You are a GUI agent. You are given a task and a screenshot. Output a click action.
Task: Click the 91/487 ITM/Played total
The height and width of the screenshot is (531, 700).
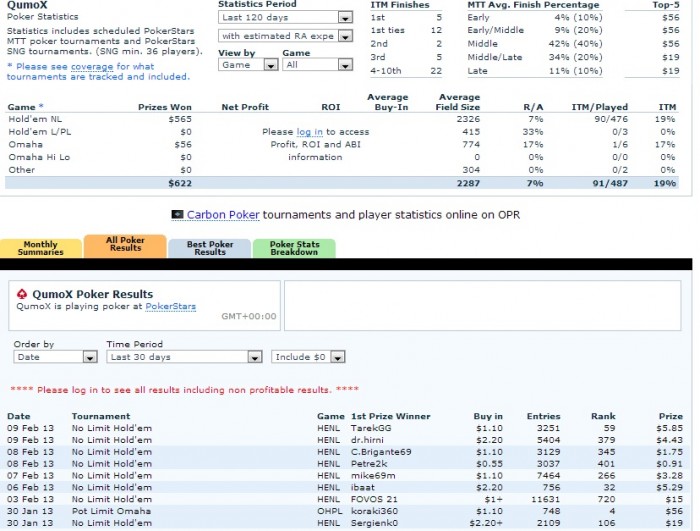[x=610, y=183]
